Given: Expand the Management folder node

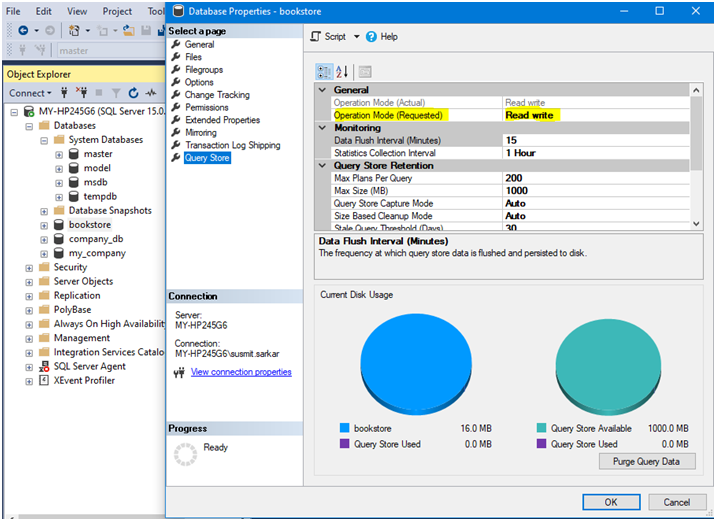Looking at the screenshot, I should point(29,338).
